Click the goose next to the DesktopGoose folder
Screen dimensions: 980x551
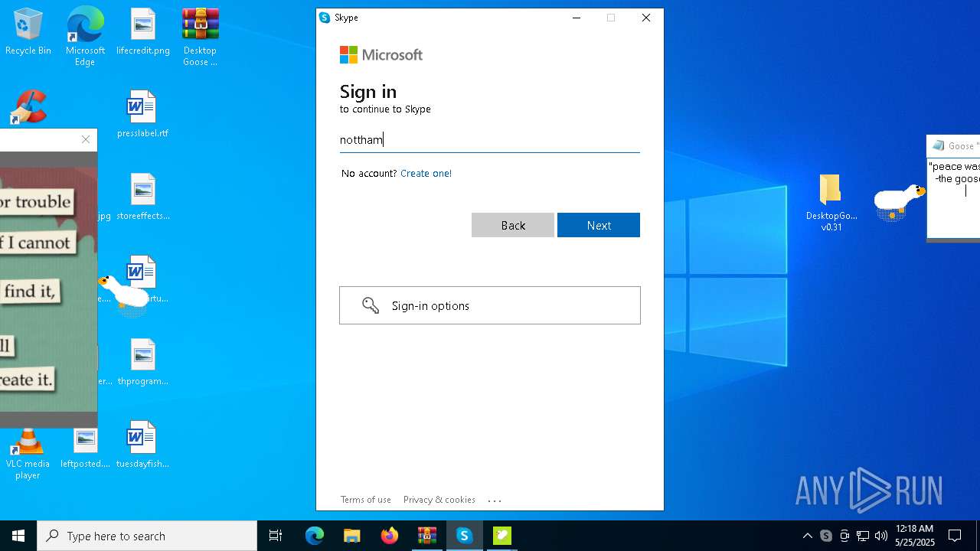(899, 201)
